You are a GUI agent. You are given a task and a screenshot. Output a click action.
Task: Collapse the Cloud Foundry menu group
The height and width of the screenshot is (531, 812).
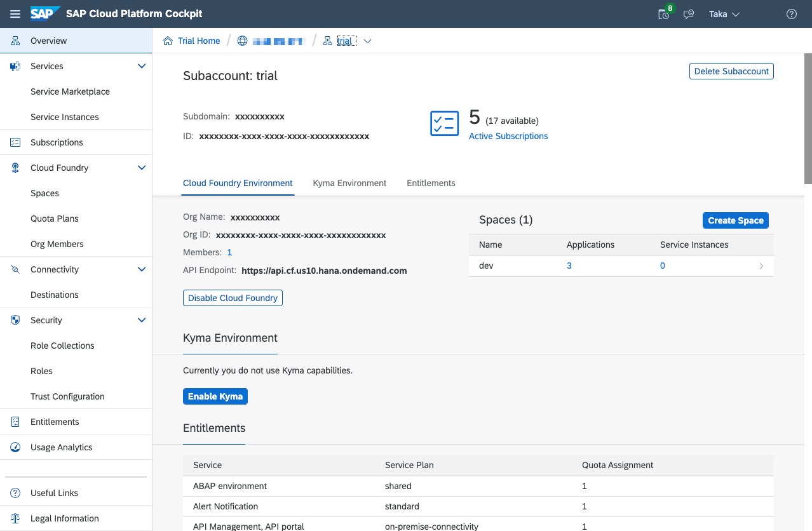click(x=142, y=168)
